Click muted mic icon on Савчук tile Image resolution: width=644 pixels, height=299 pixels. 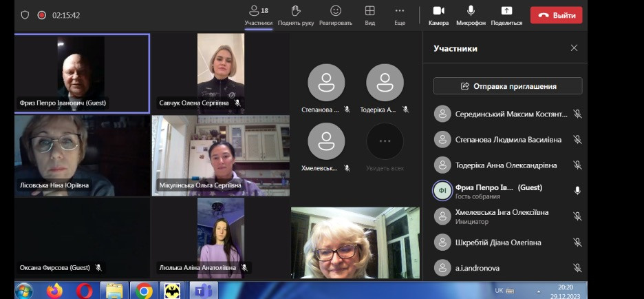click(x=237, y=103)
